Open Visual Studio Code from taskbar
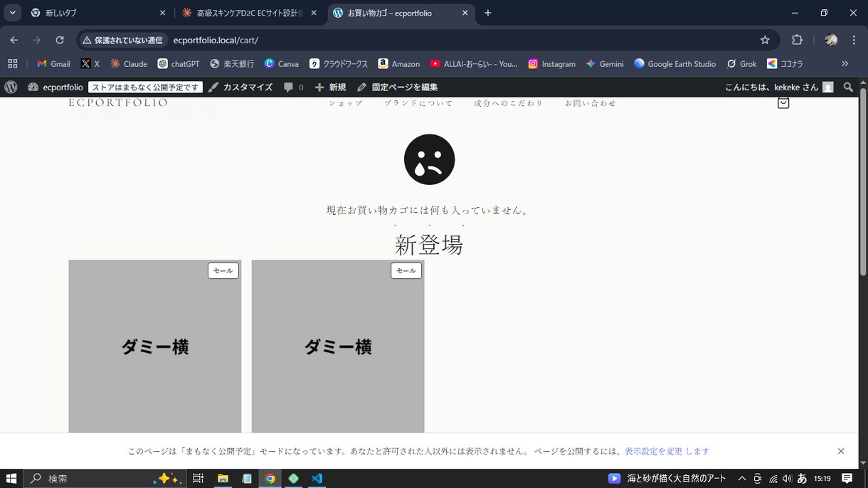The image size is (868, 488). (317, 478)
